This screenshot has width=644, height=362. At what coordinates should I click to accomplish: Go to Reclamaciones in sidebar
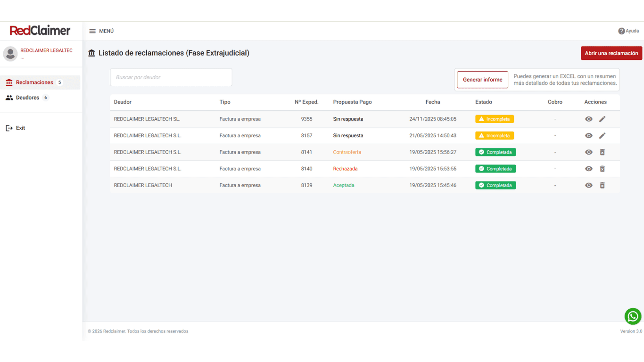34,82
